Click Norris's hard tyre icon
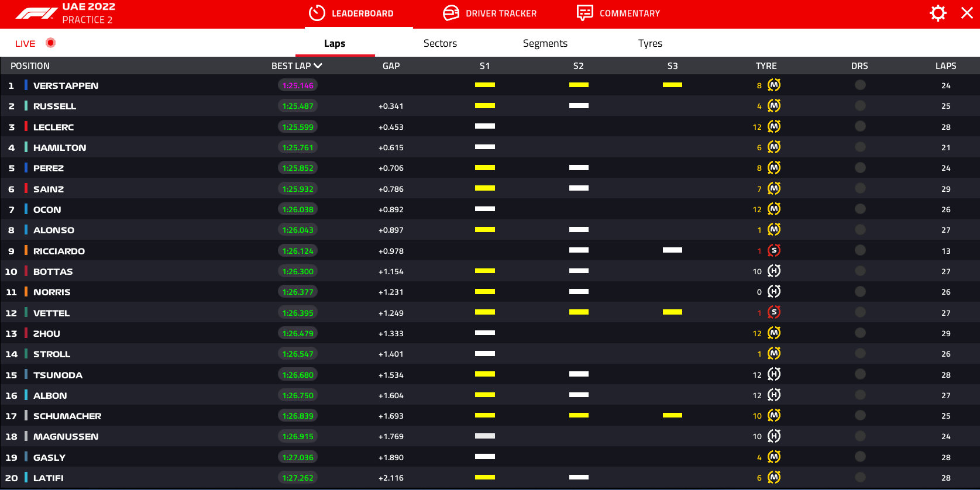 coord(774,292)
